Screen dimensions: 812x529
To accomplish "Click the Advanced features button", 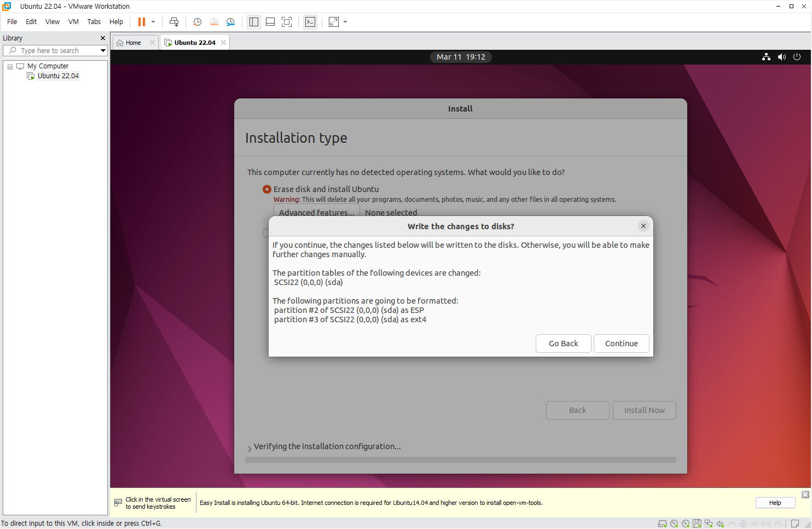I will pyautogui.click(x=316, y=211).
